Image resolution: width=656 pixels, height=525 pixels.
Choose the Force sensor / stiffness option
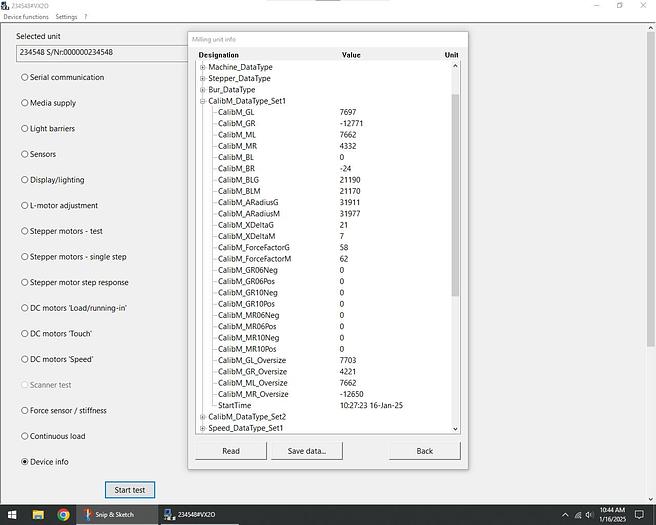pos(24,411)
